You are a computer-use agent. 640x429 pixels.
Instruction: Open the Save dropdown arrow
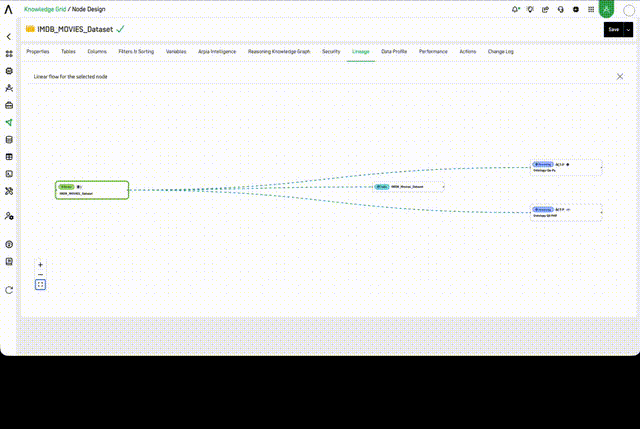[628, 29]
